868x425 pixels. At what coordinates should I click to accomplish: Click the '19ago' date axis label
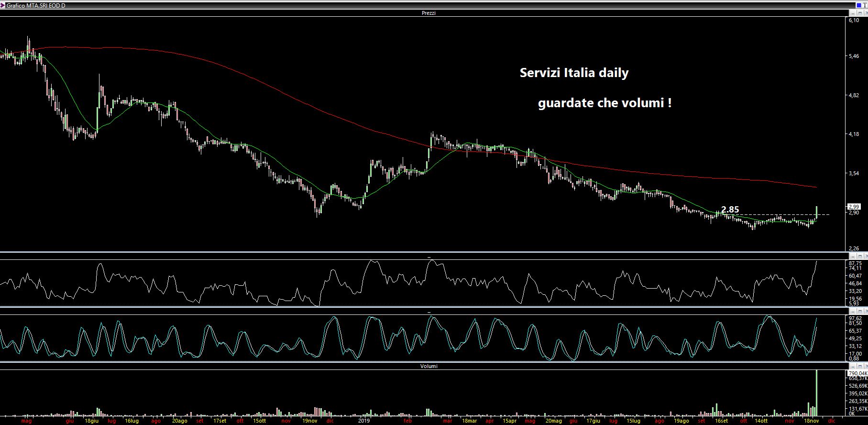point(681,421)
